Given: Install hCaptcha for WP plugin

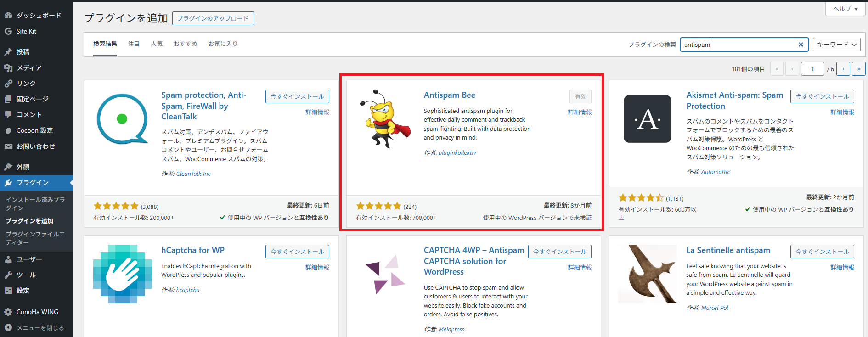Looking at the screenshot, I should pyautogui.click(x=297, y=252).
